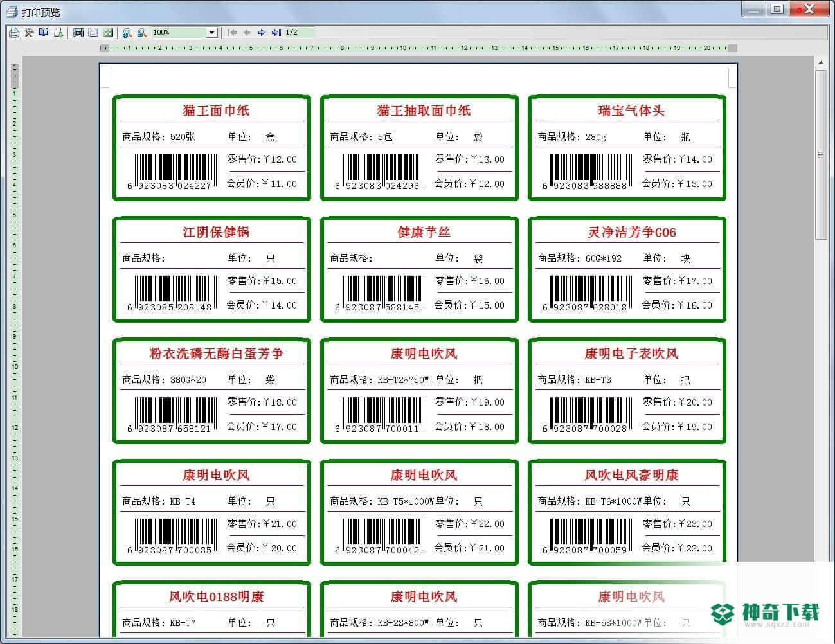
Task: Jump to last page arrow
Action: [276, 32]
